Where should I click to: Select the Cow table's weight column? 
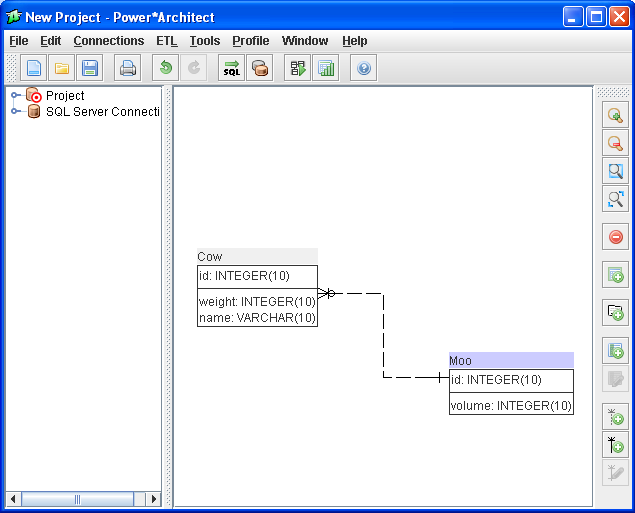257,301
